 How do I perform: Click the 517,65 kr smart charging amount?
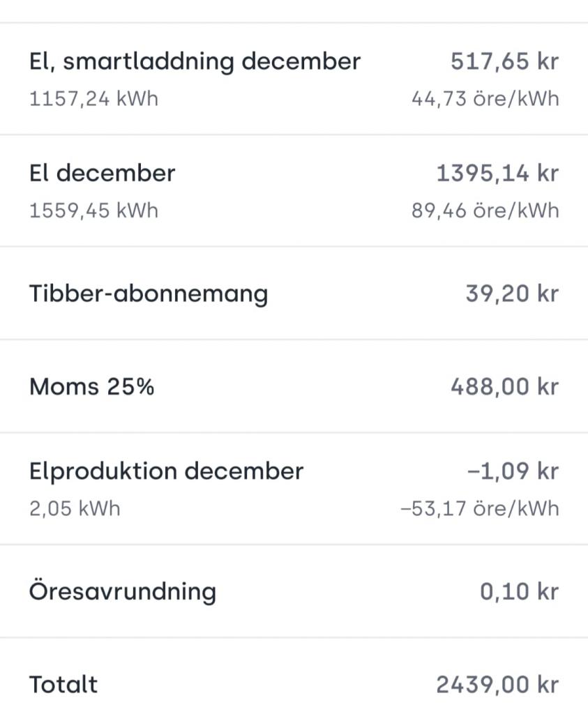tap(504, 61)
